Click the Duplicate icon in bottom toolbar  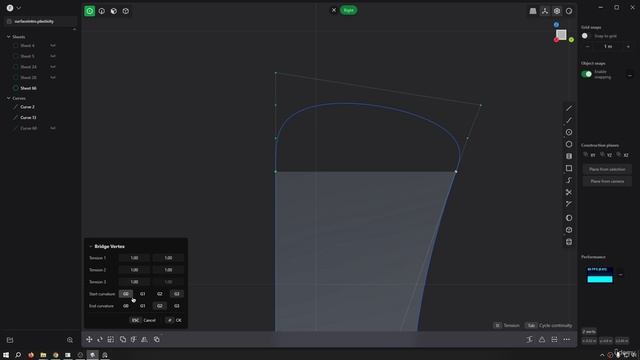tap(122, 339)
